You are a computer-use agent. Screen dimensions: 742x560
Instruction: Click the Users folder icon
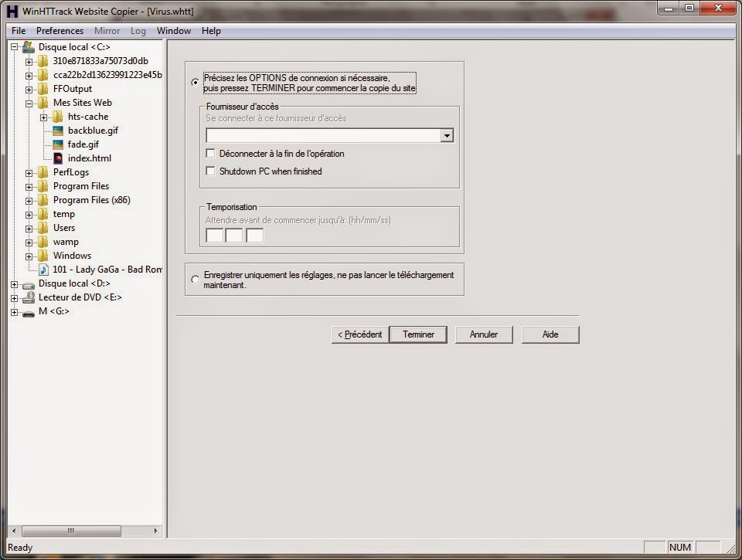coord(43,228)
